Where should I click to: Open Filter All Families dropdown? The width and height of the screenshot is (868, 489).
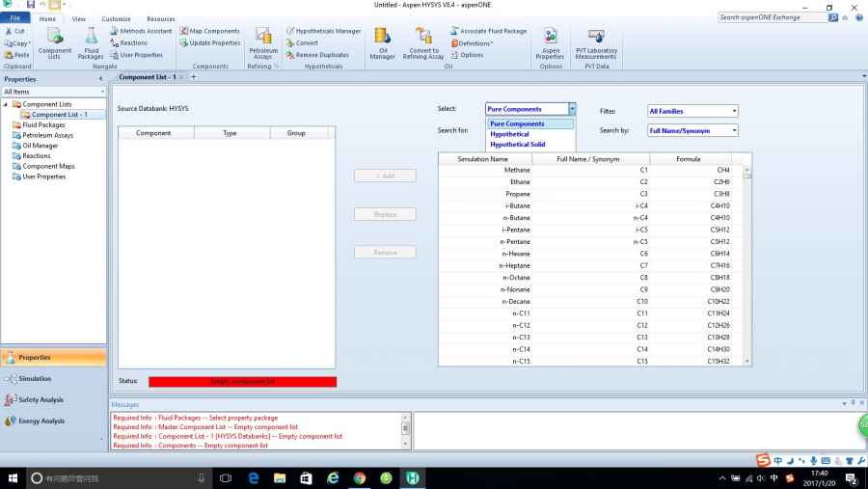[x=692, y=111]
